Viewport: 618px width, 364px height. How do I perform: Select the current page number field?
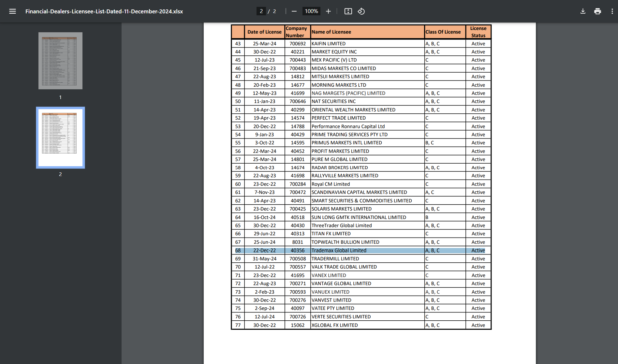261,11
